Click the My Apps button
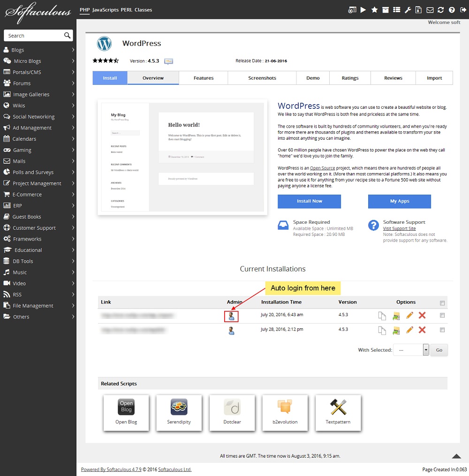Screen dimensions: 469x476 click(400, 201)
